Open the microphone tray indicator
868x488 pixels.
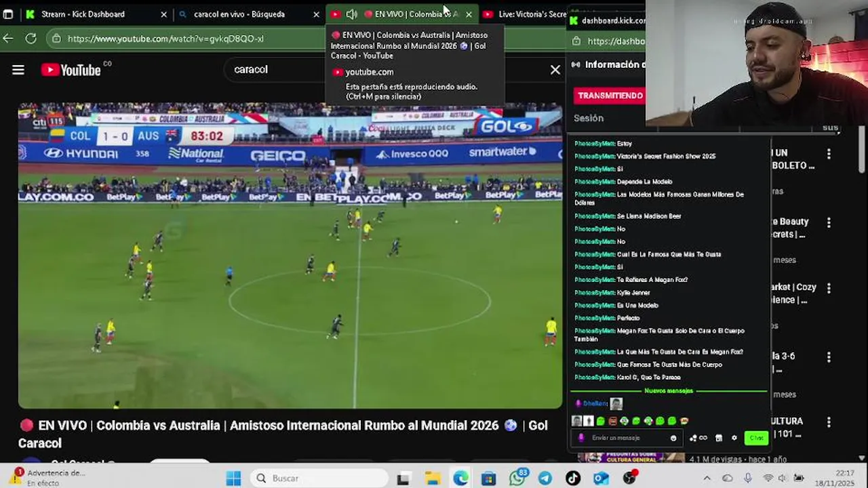pos(747,479)
